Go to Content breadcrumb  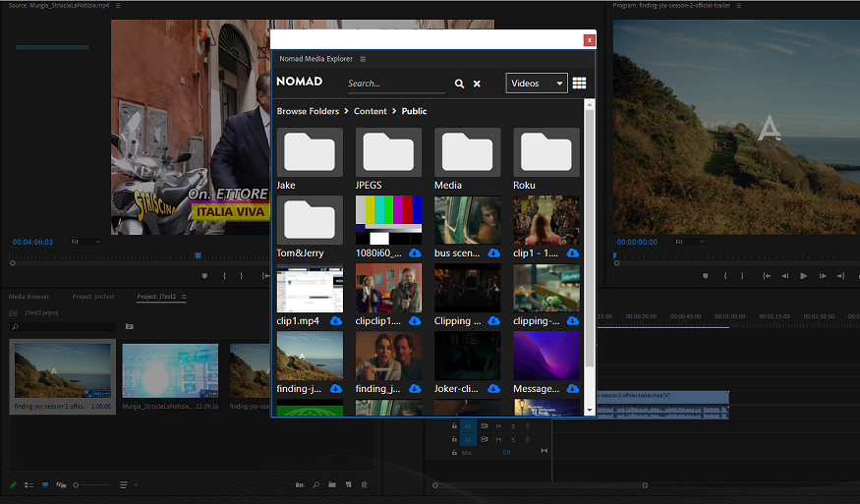(x=371, y=111)
